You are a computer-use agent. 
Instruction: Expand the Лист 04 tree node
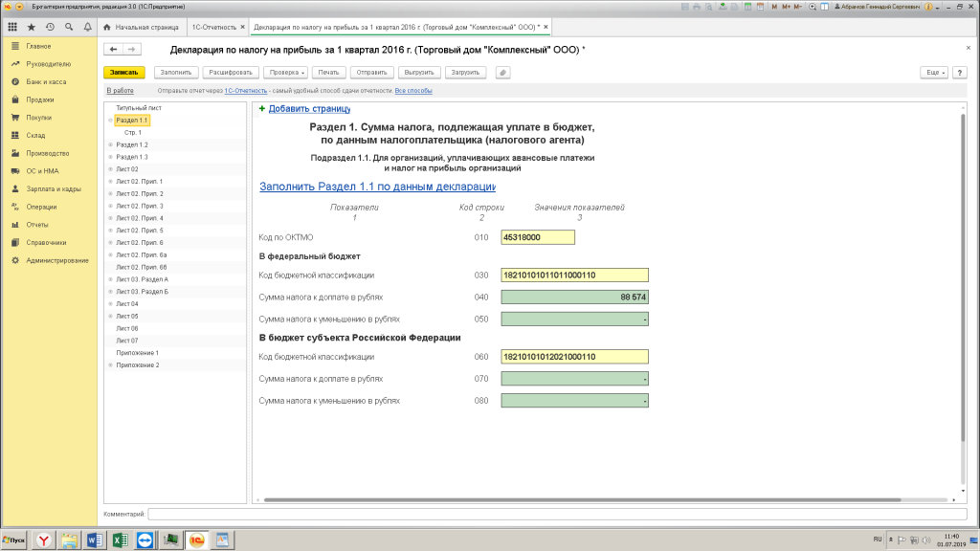tap(111, 304)
